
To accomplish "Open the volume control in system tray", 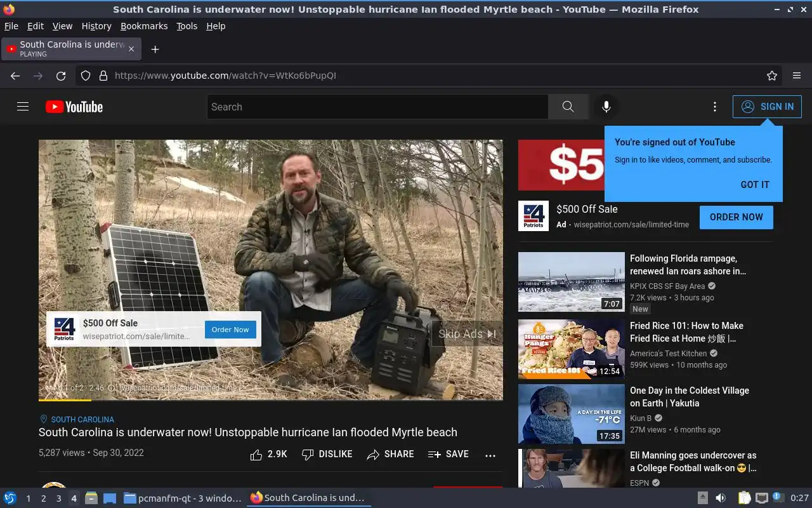I will pos(721,498).
